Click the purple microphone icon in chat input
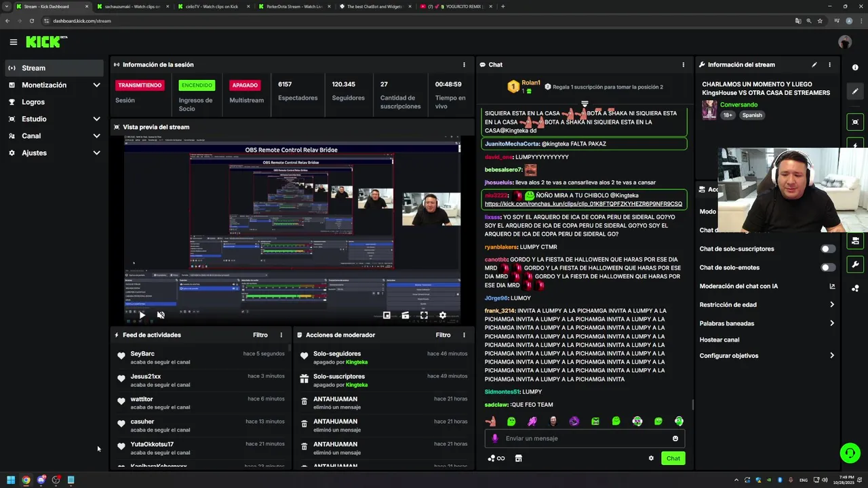The height and width of the screenshot is (488, 868). [x=494, y=439]
